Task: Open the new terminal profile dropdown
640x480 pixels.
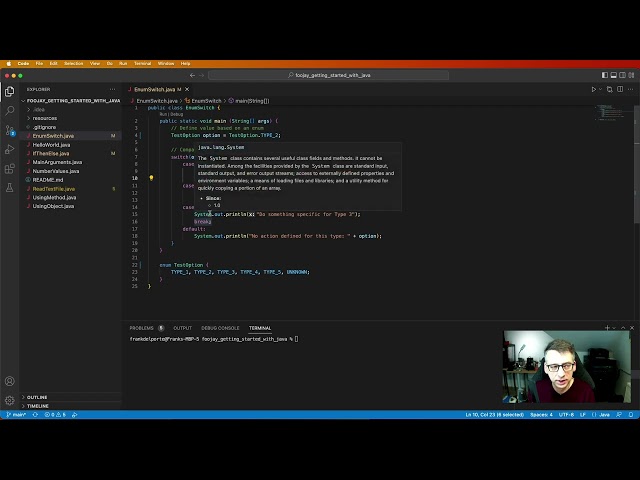Action: pyautogui.click(x=614, y=328)
